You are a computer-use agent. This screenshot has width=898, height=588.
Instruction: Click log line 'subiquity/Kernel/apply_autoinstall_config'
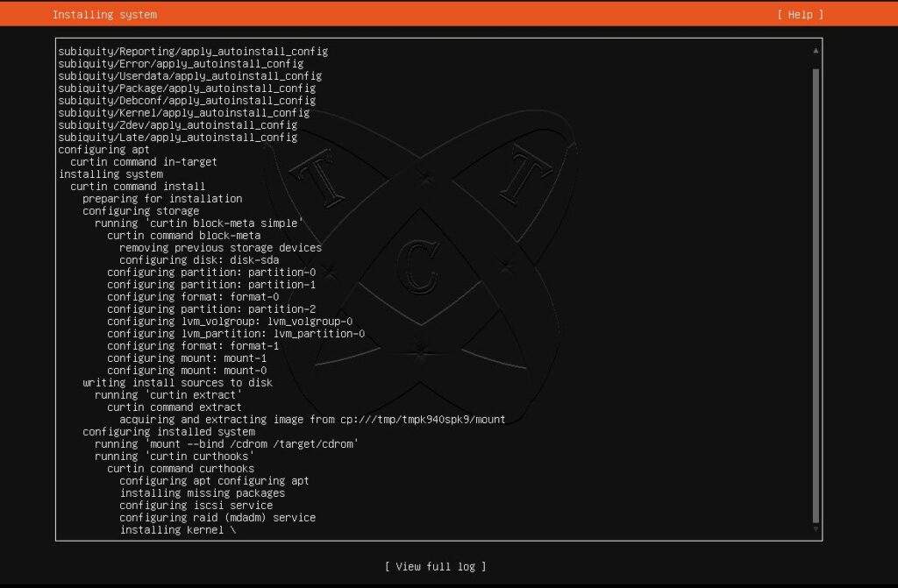[x=184, y=113]
